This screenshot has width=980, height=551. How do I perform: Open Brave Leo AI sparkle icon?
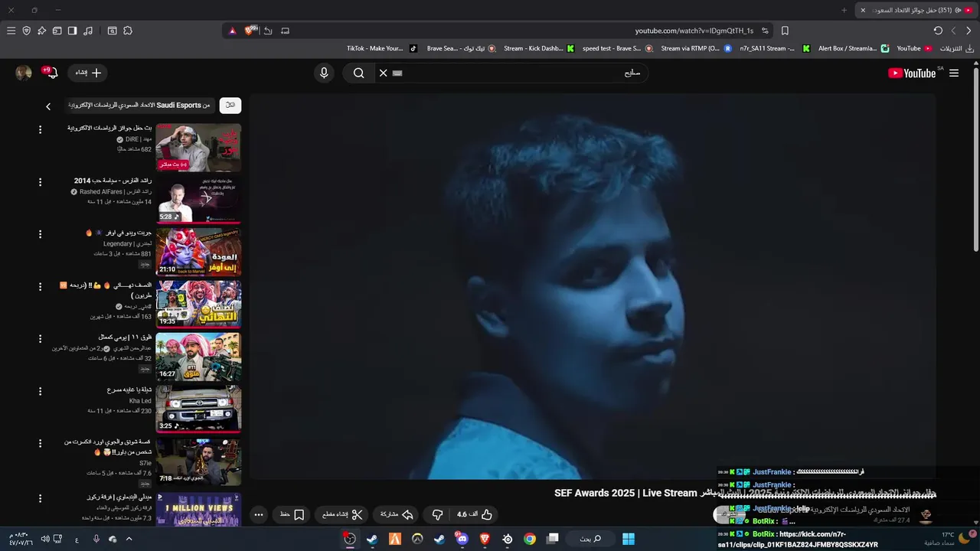tap(41, 31)
